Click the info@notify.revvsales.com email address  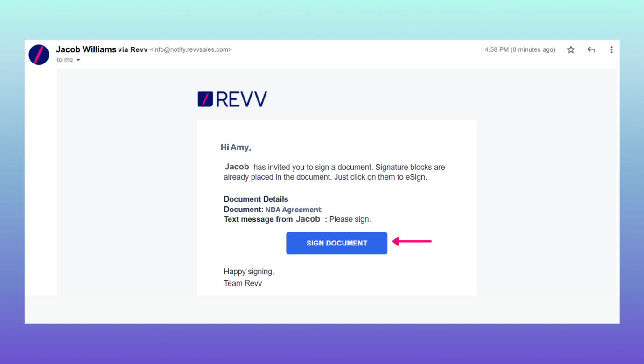point(190,49)
